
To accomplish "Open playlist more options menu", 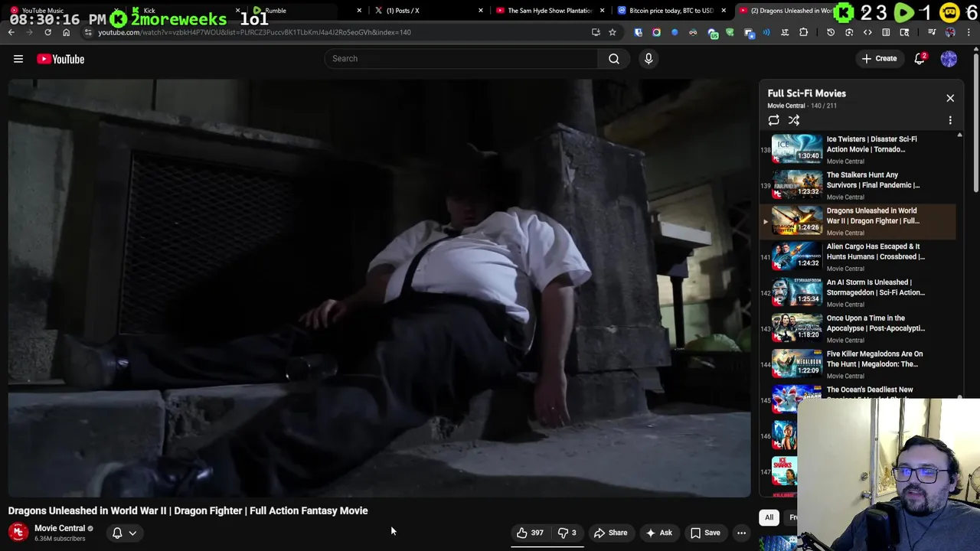I will 950,120.
